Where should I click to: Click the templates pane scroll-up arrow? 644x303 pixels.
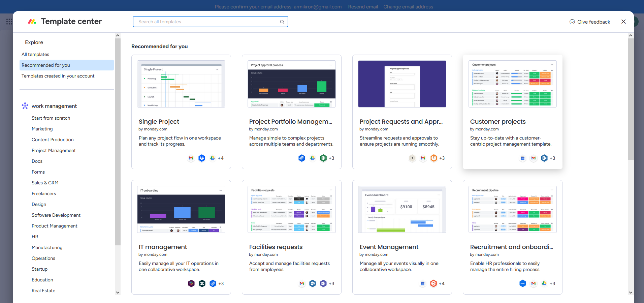point(631,35)
